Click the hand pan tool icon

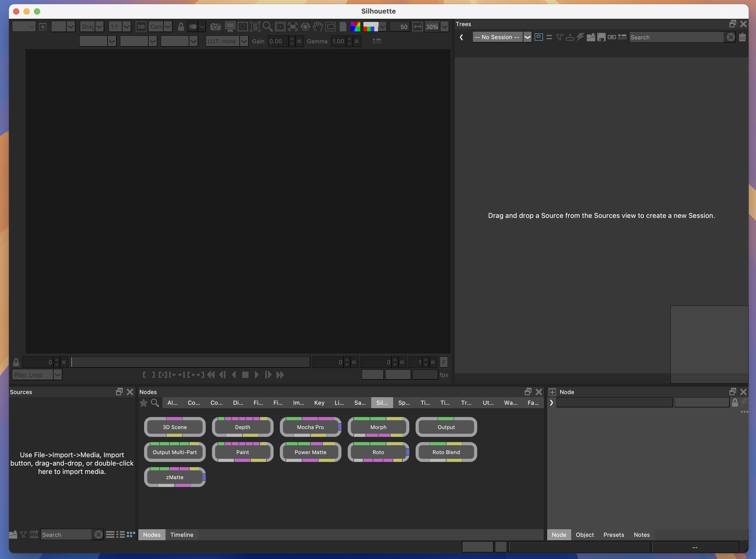317,27
